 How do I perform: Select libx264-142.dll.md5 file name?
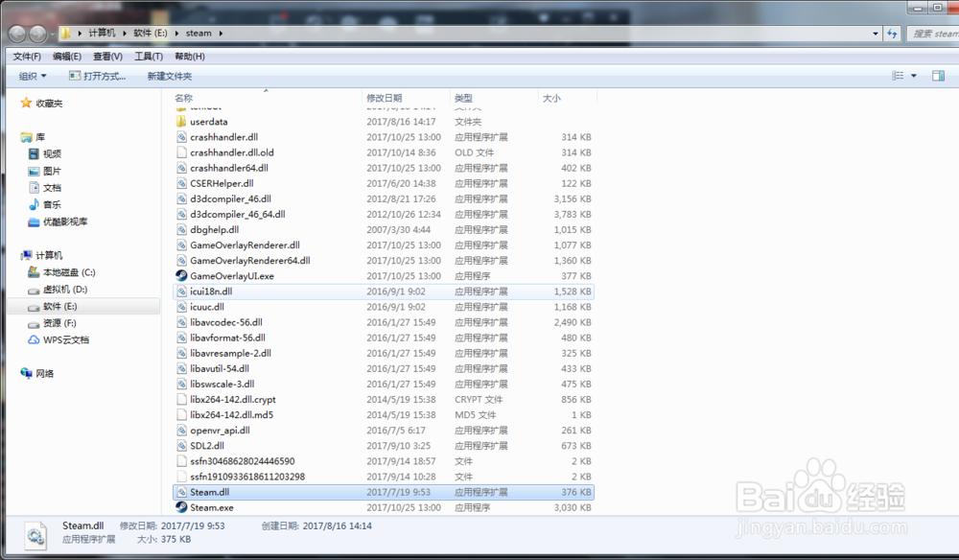pos(232,414)
